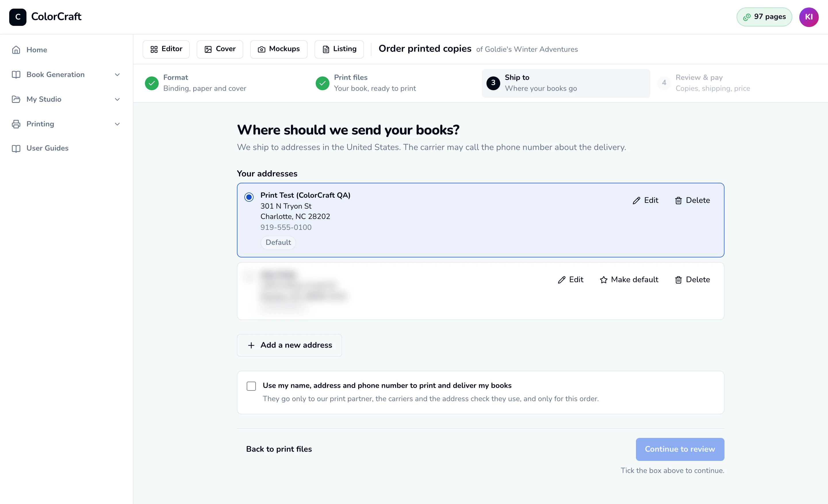Edit the Print Test (ColorCraft QA) address

645,200
